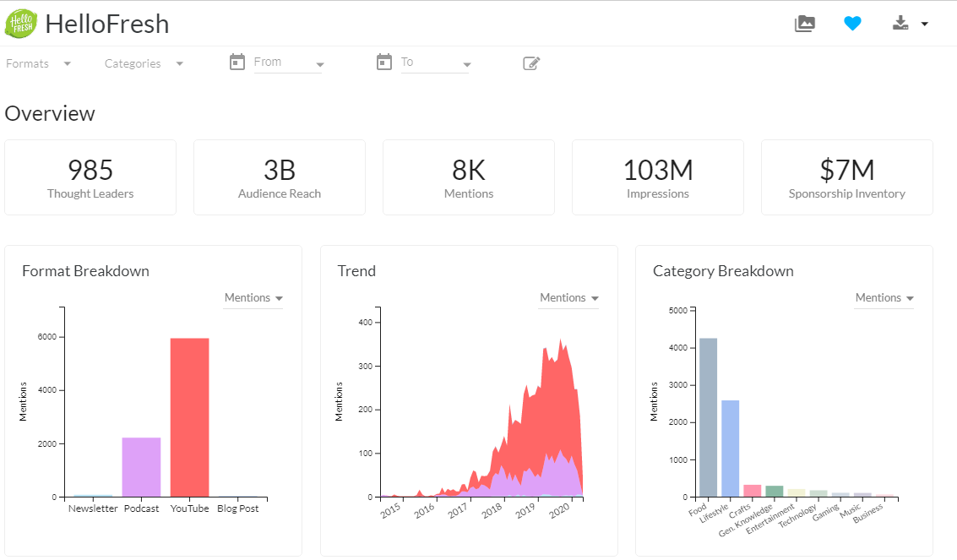Screen dimensions: 957x560
Task: Click the Format Breakdown title
Action: click(x=85, y=271)
